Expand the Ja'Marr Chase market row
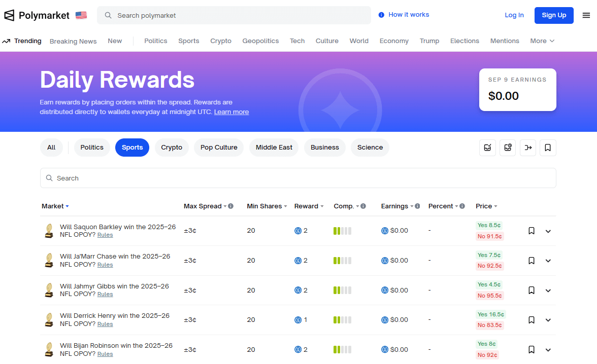Viewport: 597px width, 364px height. point(548,261)
